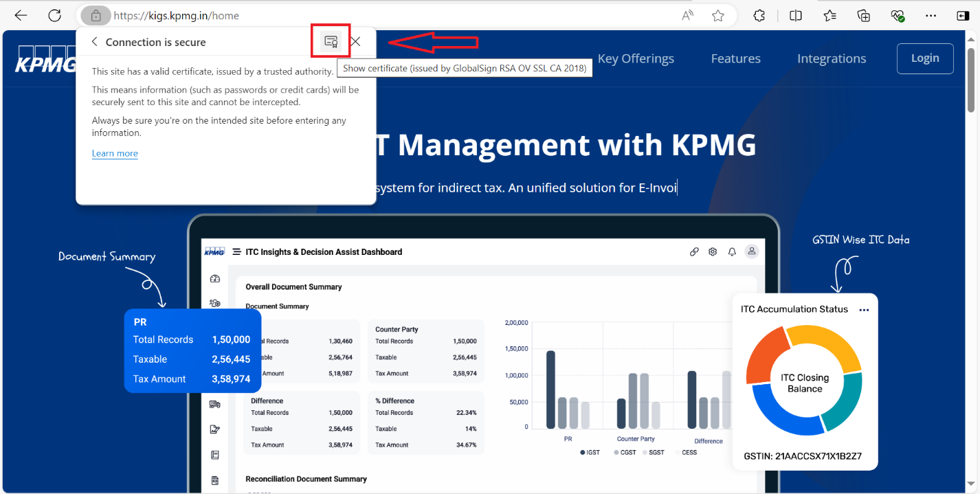The height and width of the screenshot is (494, 980).
Task: Open the Collections icon in the toolbar
Action: click(864, 15)
